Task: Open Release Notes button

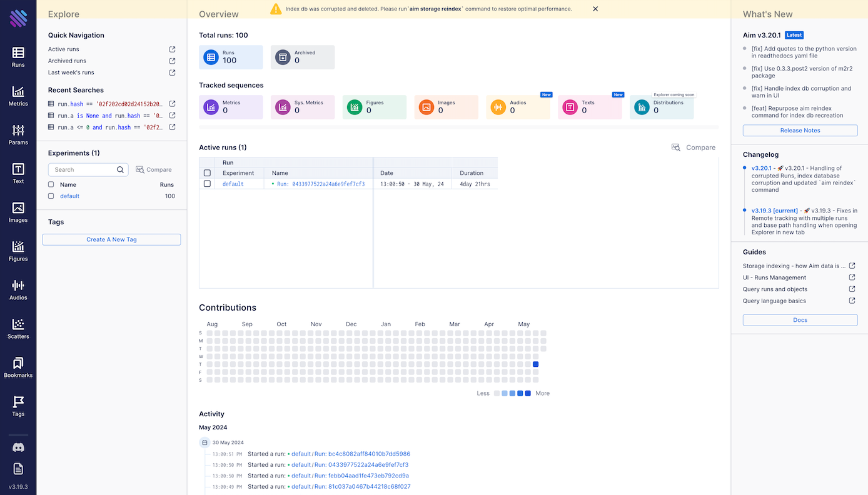Action: coord(800,131)
